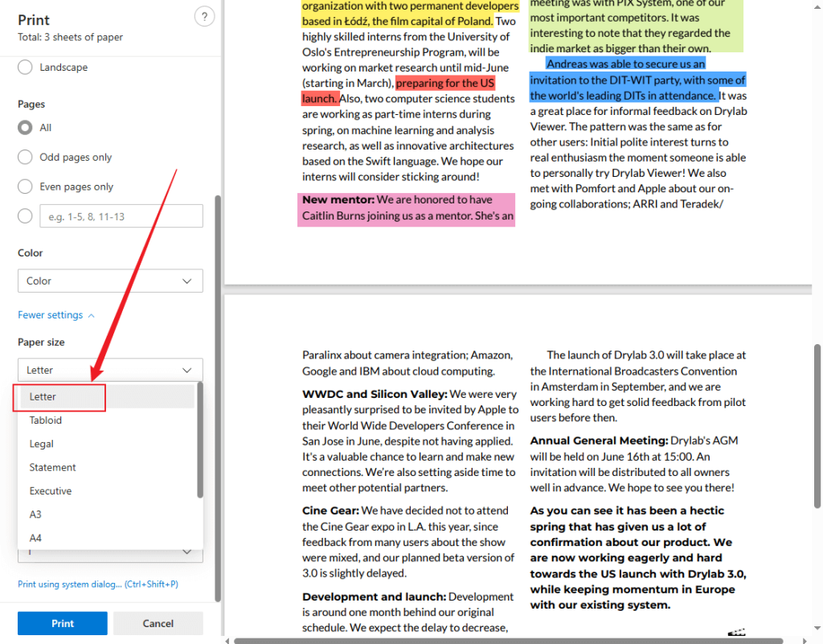Choose Odd pages only option
This screenshot has height=644, width=823.
pos(26,158)
